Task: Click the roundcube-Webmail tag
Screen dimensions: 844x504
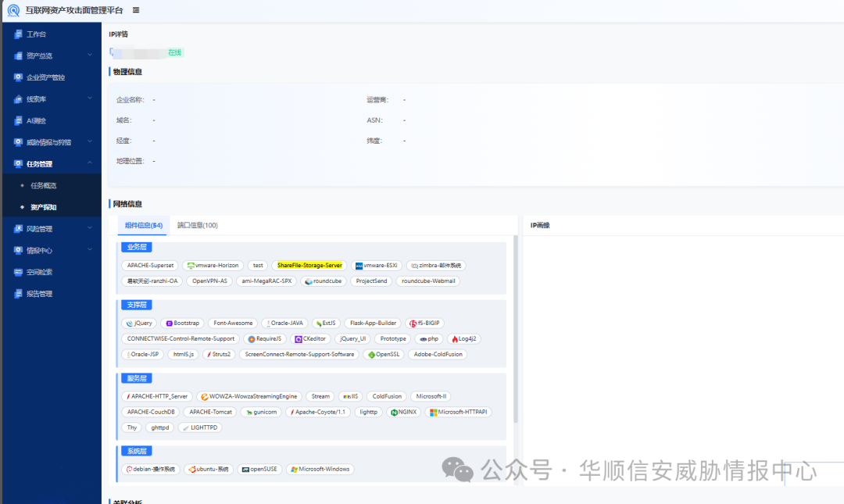Action: [x=428, y=281]
